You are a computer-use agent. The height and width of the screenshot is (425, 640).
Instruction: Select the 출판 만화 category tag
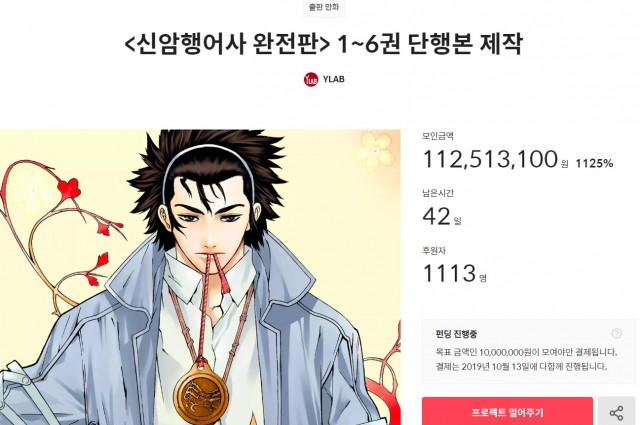click(324, 7)
